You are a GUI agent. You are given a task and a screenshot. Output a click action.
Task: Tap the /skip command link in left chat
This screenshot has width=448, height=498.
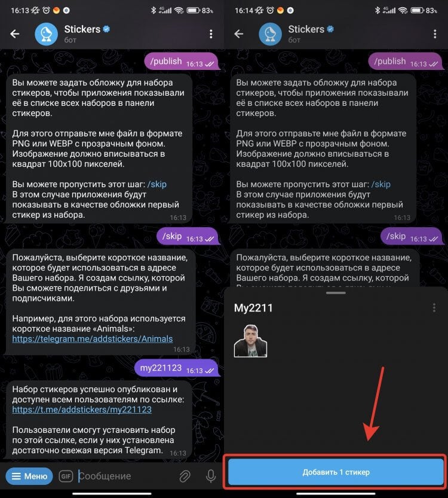(x=157, y=184)
